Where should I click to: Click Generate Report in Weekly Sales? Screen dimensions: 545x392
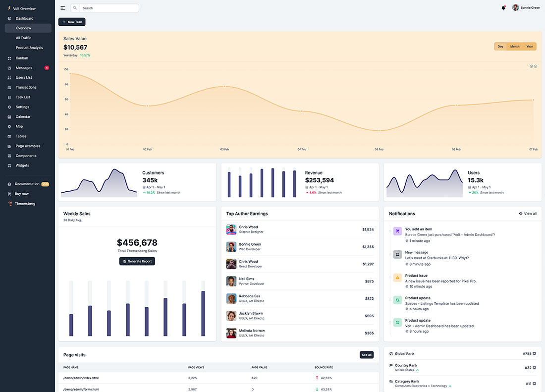pyautogui.click(x=137, y=261)
